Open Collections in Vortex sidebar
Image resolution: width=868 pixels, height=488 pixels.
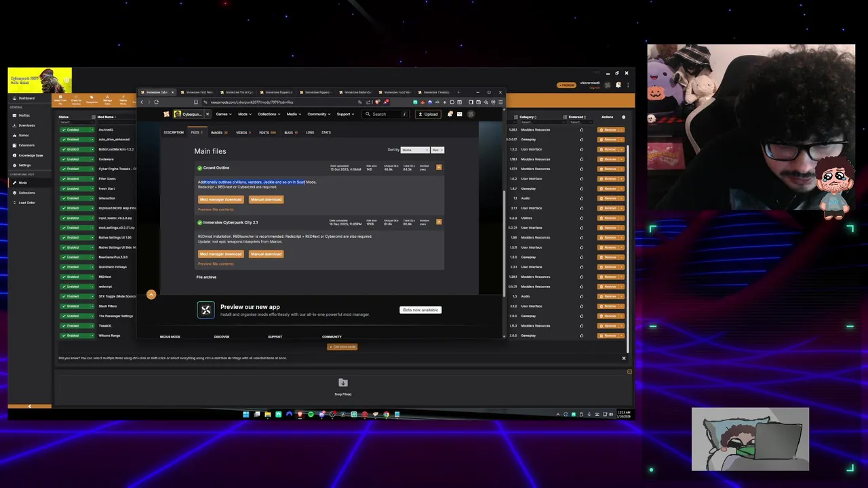(x=26, y=192)
